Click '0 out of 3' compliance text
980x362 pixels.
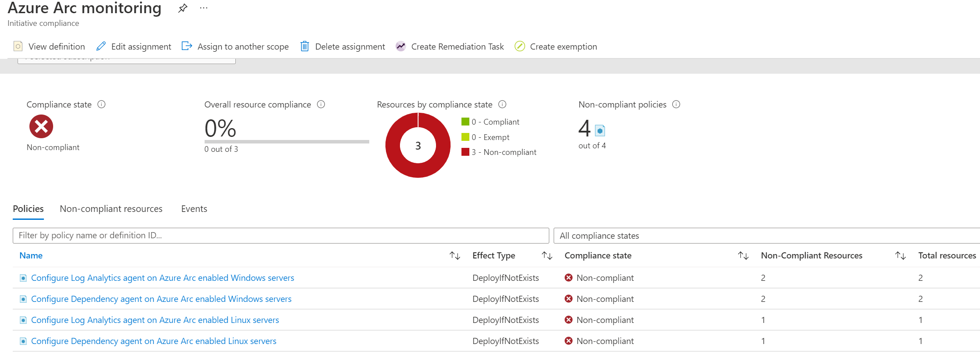tap(221, 149)
